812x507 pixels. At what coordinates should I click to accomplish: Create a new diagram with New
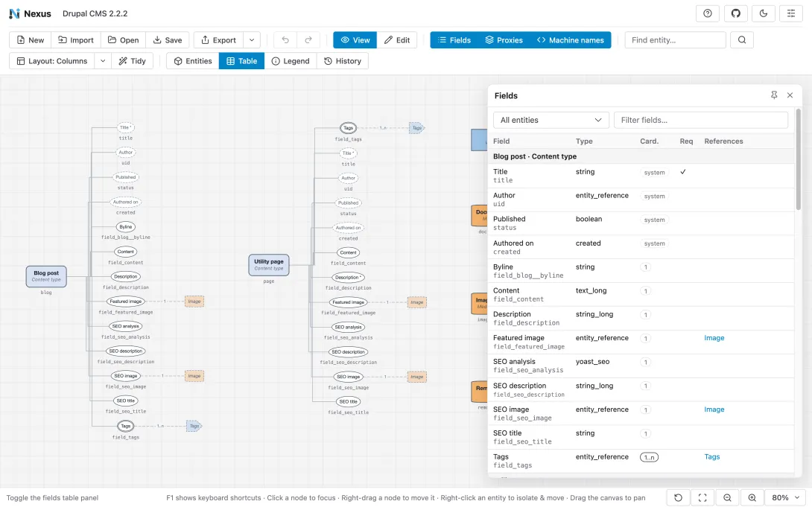(31, 40)
